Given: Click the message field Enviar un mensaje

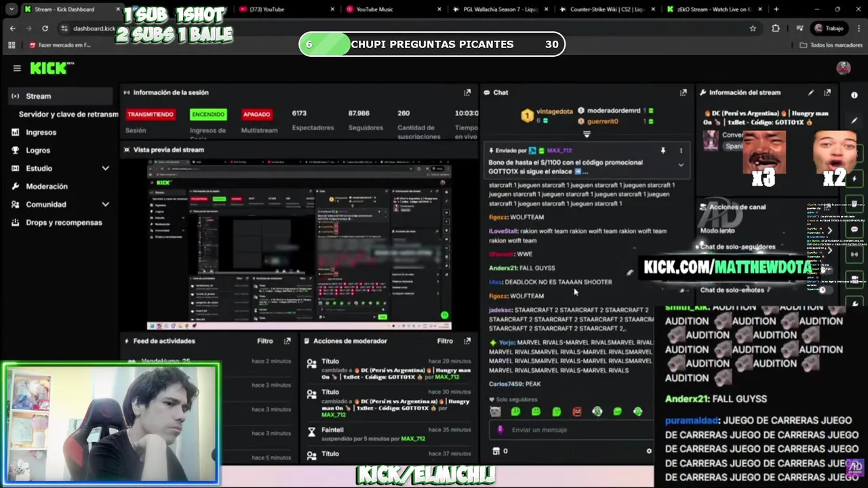Looking at the screenshot, I should pyautogui.click(x=571, y=430).
